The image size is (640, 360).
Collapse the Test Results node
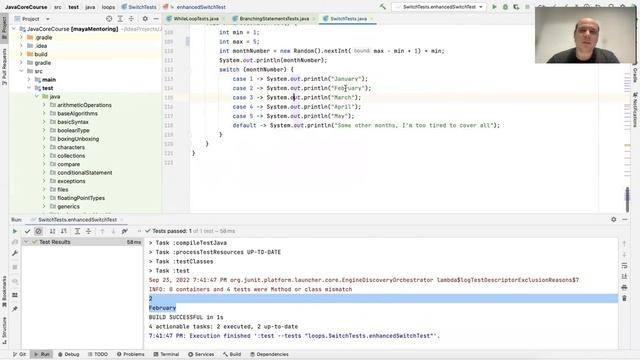[26, 242]
